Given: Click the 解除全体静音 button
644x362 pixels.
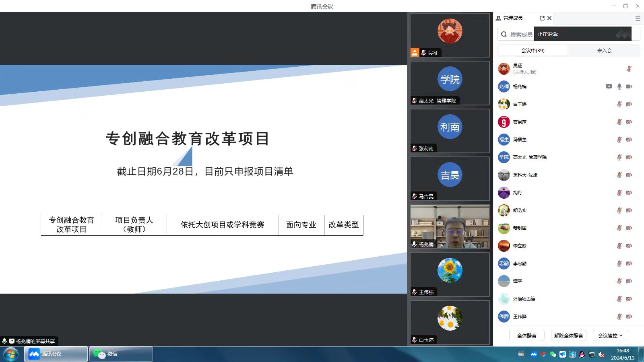Looking at the screenshot, I should (x=568, y=335).
